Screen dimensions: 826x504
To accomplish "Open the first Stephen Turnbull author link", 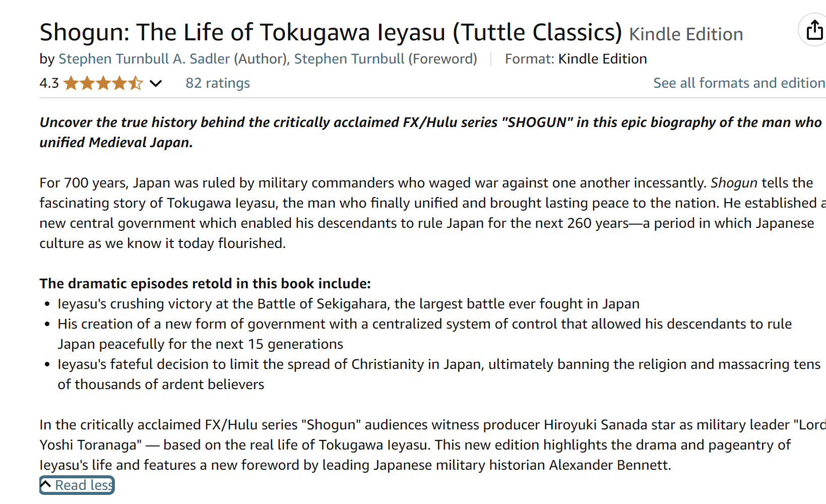I will tap(113, 59).
